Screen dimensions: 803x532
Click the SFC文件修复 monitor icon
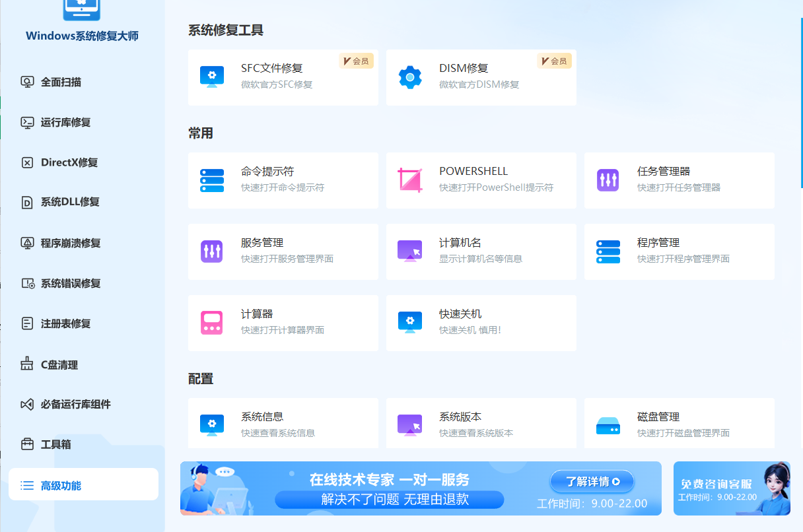[212, 77]
